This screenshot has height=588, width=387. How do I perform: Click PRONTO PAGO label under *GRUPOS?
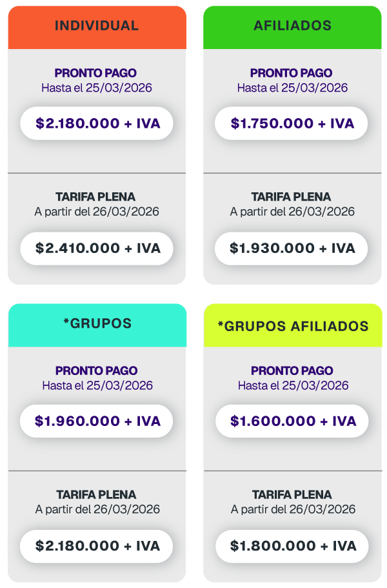[x=97, y=371]
